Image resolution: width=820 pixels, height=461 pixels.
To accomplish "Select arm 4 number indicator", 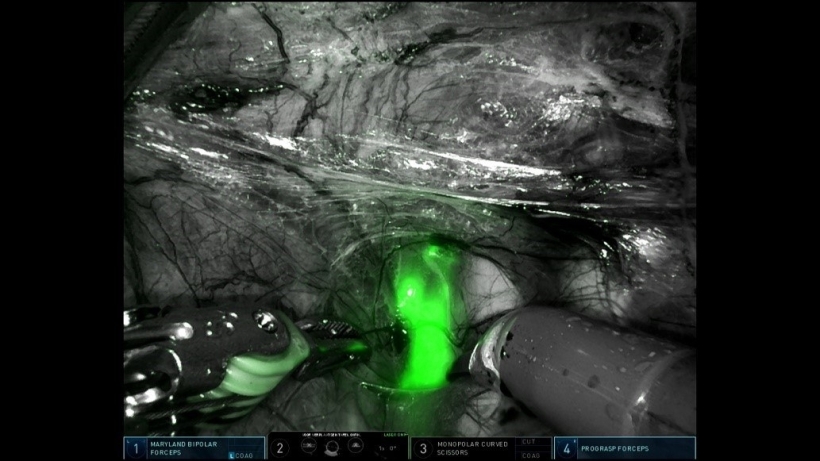I will point(567,449).
